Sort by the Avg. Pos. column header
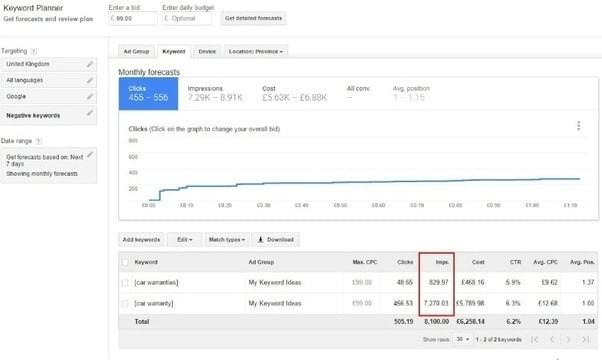This screenshot has height=360, width=602. pos(582,262)
